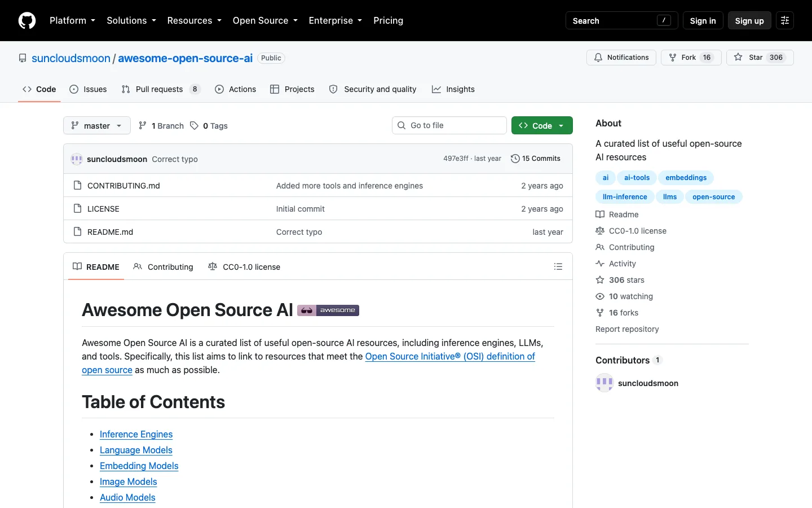Screen dimensions: 812x508
Task: Switch to the Pull requests tab
Action: click(161, 89)
